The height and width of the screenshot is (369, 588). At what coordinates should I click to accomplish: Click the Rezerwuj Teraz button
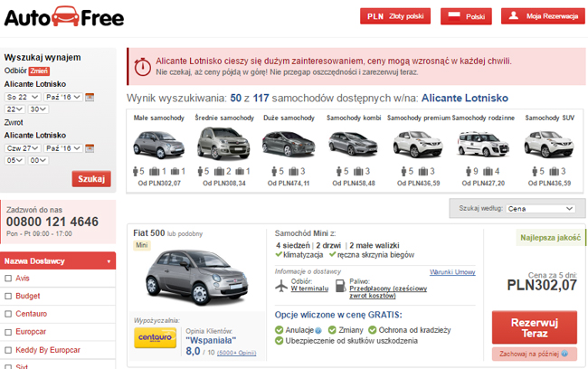533,327
